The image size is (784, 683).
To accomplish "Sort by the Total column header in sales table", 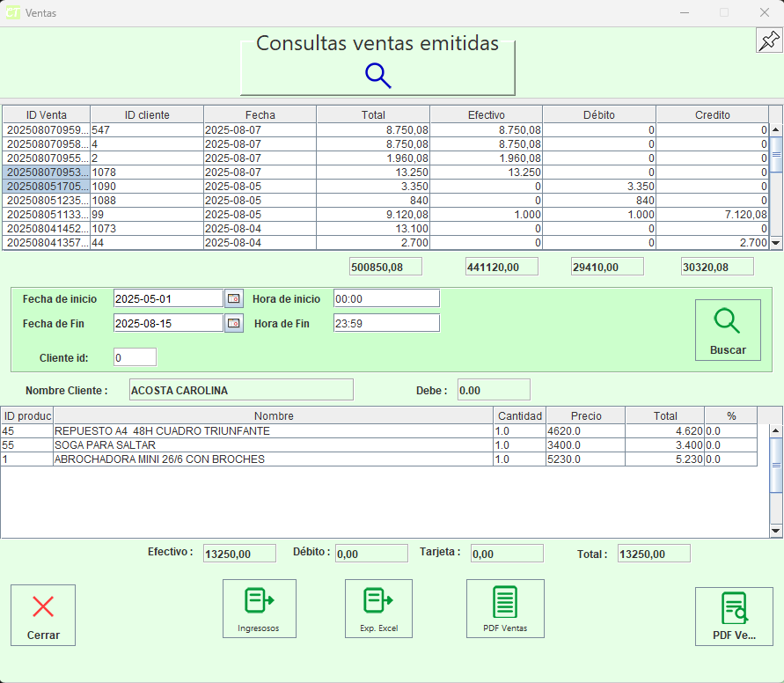I will tap(373, 115).
